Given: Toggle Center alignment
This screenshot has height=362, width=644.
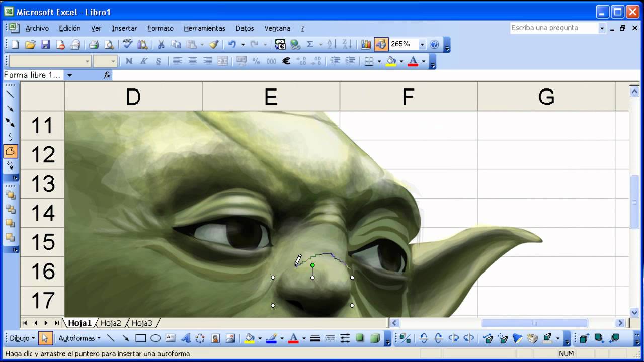Looking at the screenshot, I should (x=192, y=61).
